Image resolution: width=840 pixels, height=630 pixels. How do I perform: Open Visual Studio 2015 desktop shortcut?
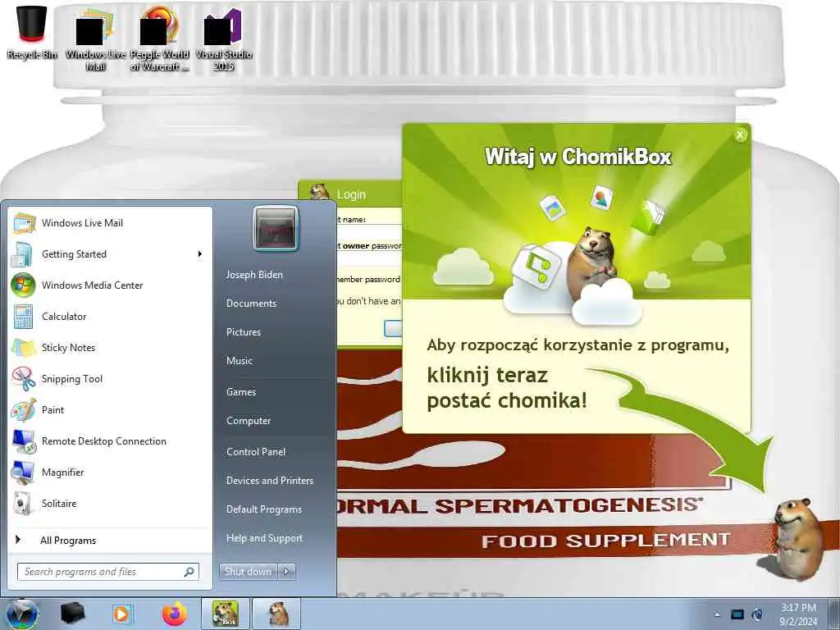223,39
